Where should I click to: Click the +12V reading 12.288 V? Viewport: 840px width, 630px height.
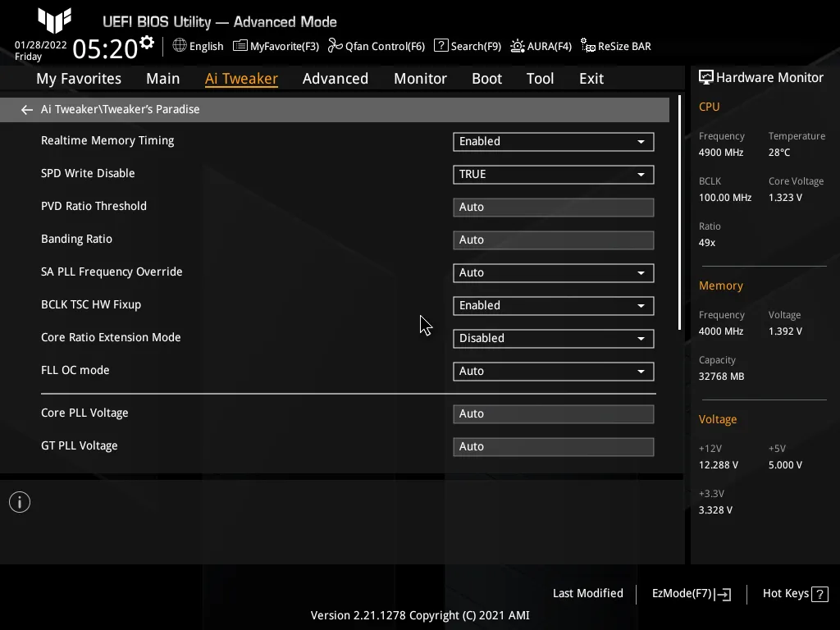coord(719,465)
